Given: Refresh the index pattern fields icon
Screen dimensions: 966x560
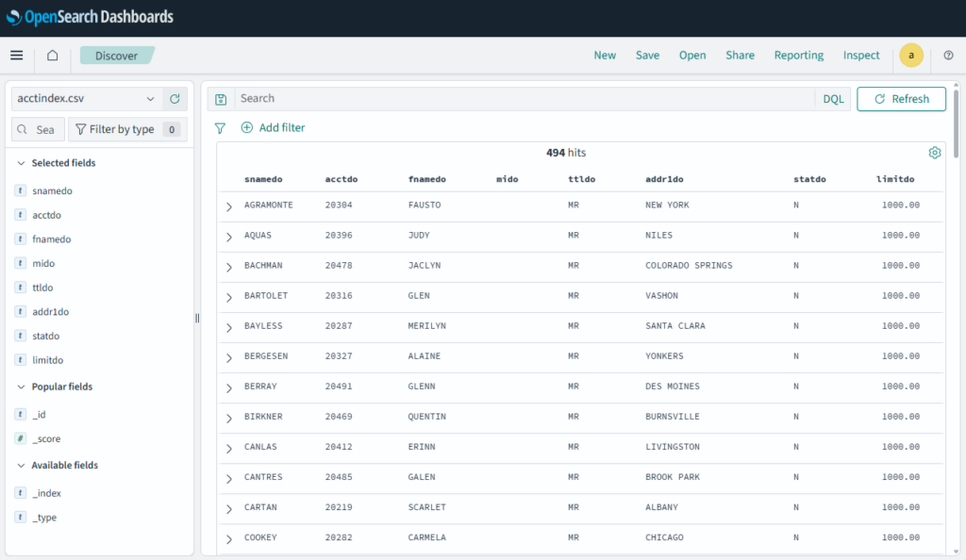Looking at the screenshot, I should (x=175, y=98).
